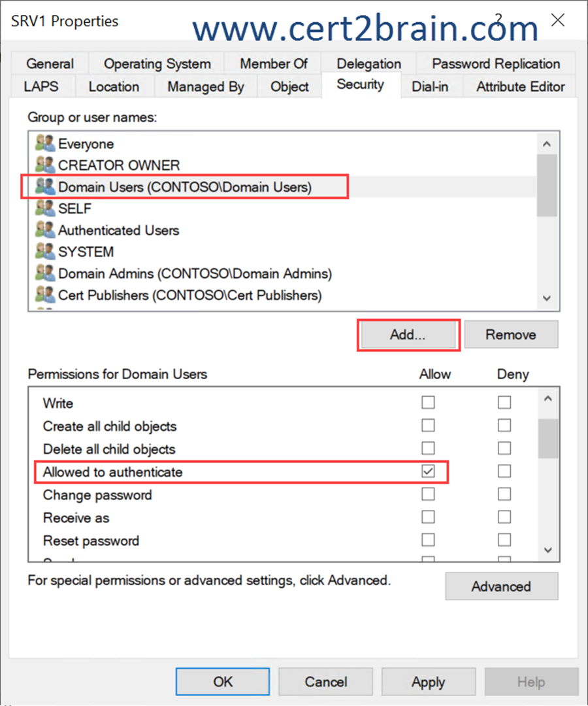
Task: Click the Add... button
Action: 408,335
